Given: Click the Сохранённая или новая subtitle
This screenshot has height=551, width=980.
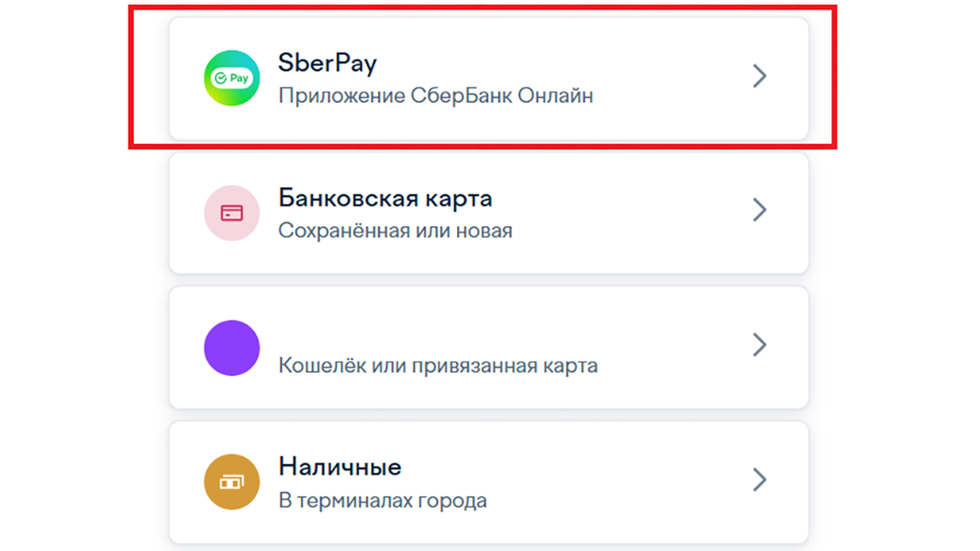Looking at the screenshot, I should click(x=395, y=231).
